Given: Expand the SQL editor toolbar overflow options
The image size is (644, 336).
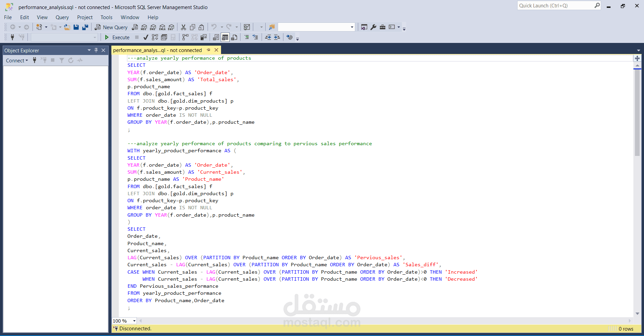Looking at the screenshot, I should click(298, 39).
